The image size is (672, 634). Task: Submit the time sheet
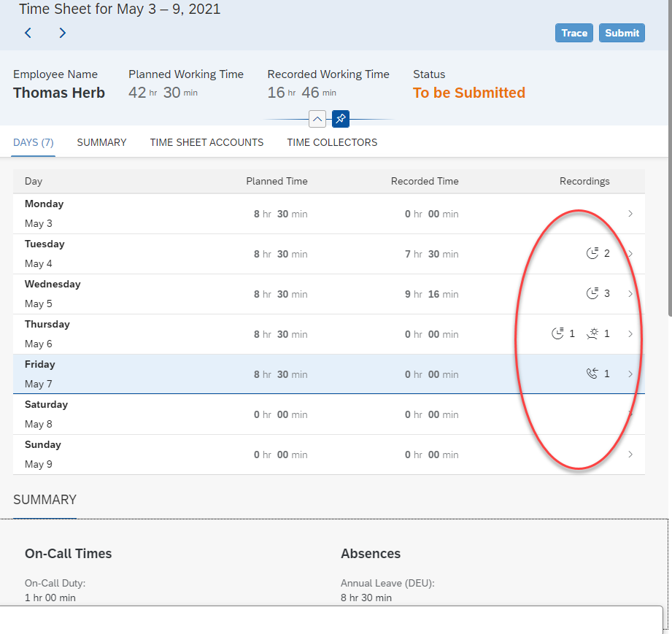622,33
